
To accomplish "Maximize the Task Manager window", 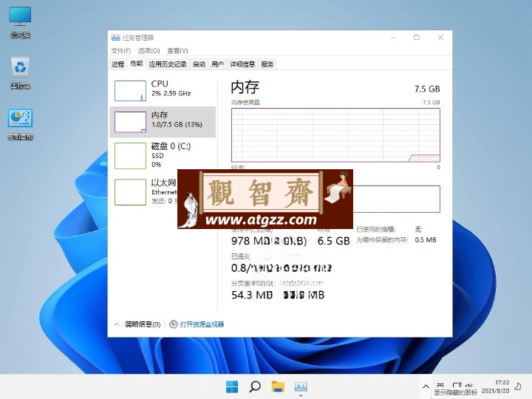I will 417,38.
